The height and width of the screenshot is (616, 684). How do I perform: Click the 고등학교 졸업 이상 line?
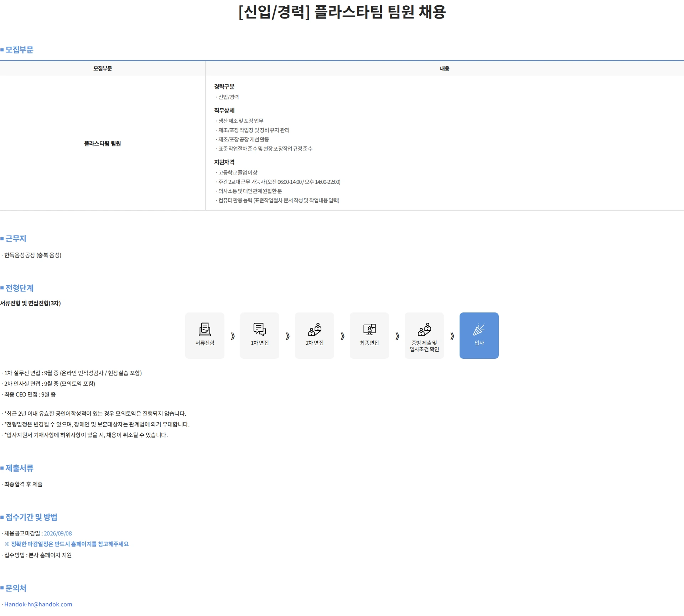(238, 172)
